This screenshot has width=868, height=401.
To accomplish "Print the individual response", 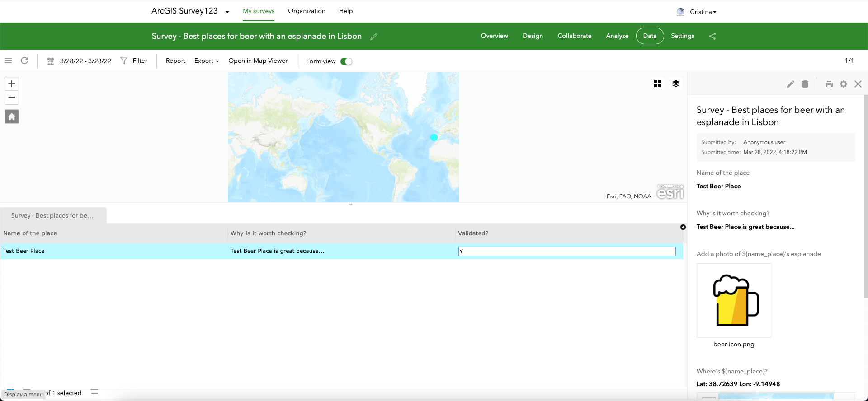I will coord(829,84).
